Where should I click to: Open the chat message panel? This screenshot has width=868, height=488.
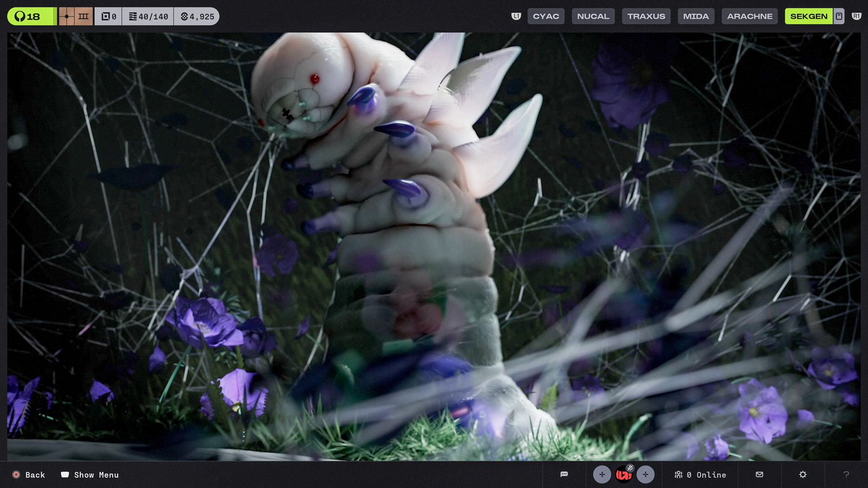[x=564, y=475]
